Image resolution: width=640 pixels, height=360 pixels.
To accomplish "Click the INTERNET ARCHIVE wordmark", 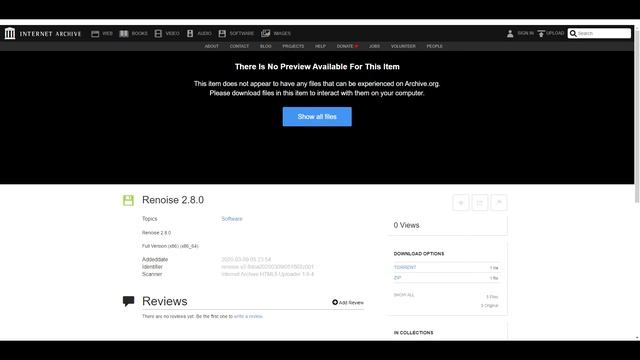I will click(50, 33).
